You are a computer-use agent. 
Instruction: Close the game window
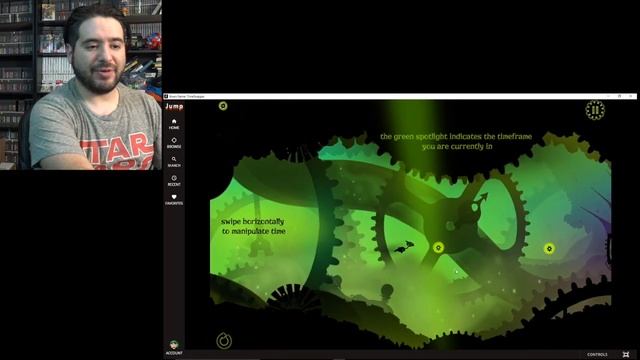pyautogui.click(x=631, y=96)
